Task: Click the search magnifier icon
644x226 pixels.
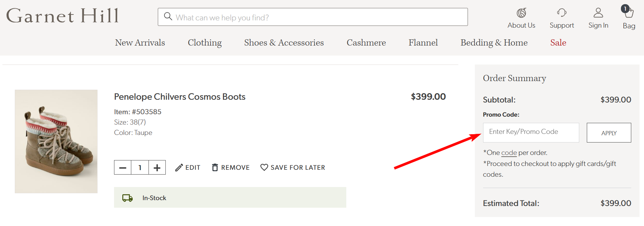Action: pyautogui.click(x=168, y=17)
